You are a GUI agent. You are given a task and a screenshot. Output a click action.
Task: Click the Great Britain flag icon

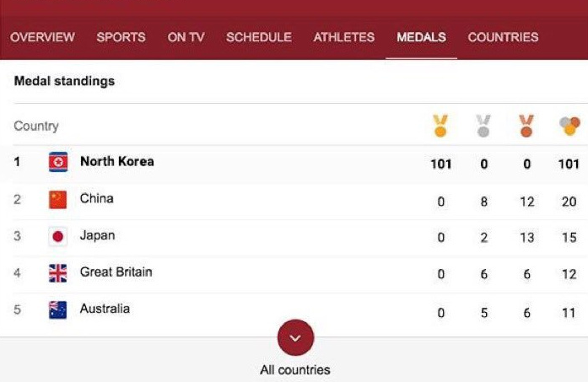pos(57,273)
